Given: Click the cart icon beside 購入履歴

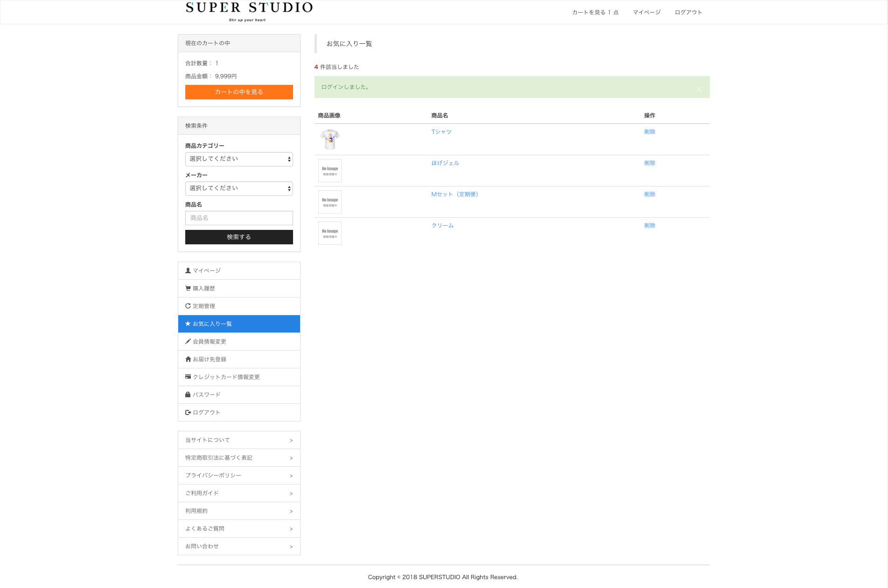Looking at the screenshot, I should pyautogui.click(x=188, y=288).
